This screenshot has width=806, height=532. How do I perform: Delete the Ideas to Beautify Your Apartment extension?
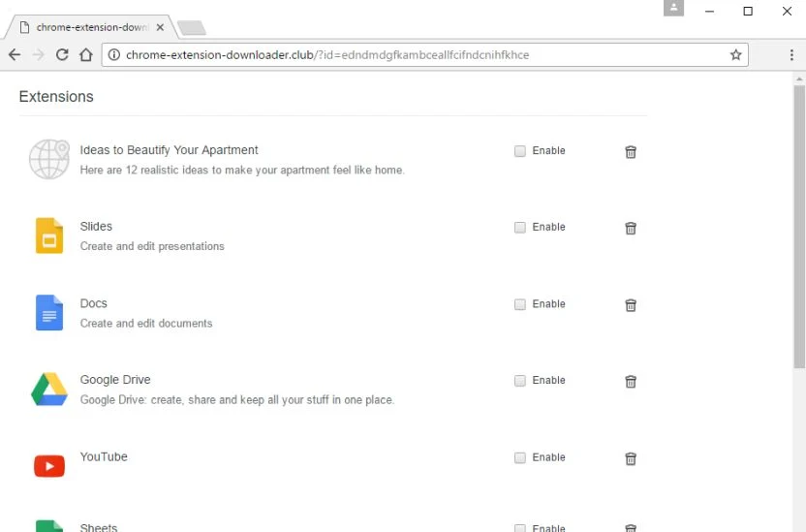coord(631,151)
